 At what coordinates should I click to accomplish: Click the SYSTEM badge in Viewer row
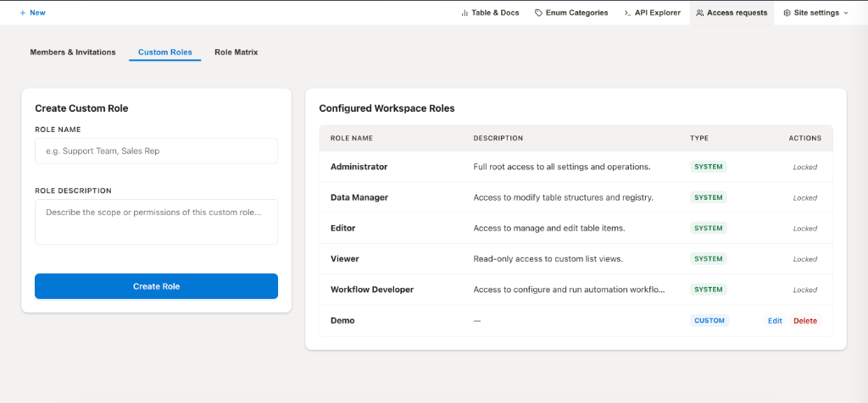(x=709, y=259)
